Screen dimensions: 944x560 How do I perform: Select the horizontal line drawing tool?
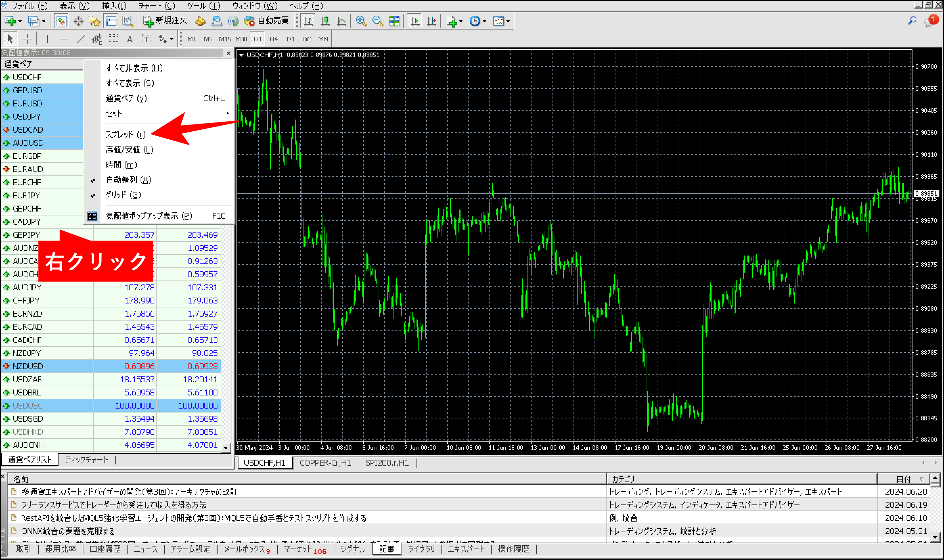pos(64,38)
